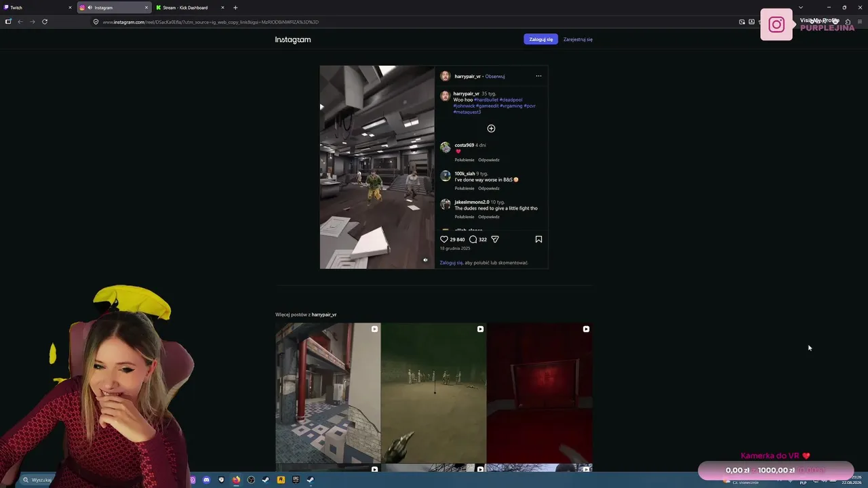The height and width of the screenshot is (488, 868).
Task: Open a new browser tab
Action: point(235,7)
